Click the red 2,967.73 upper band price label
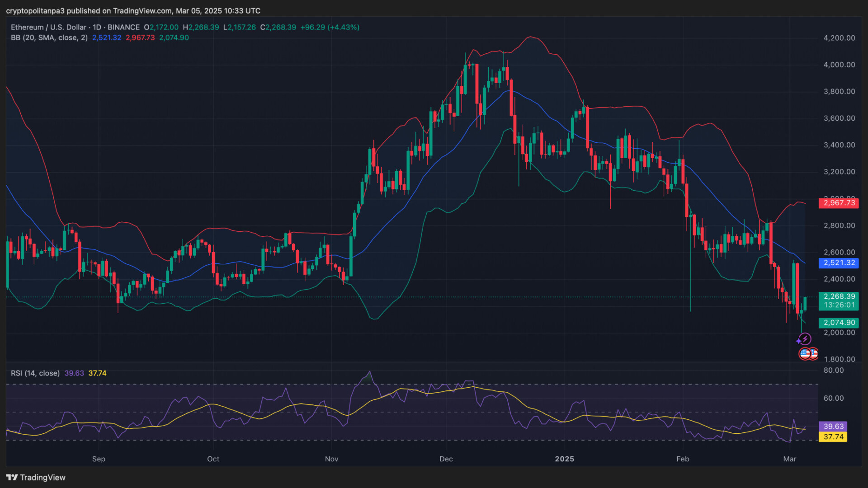Viewport: 868px width, 488px height. [x=839, y=203]
